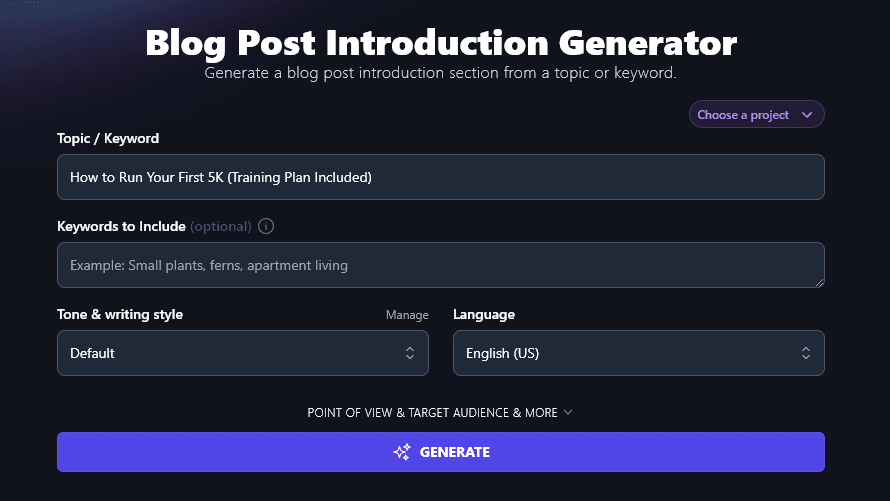This screenshot has height=501, width=890.
Task: Click the Keywords to Include label text
Action: pos(121,226)
